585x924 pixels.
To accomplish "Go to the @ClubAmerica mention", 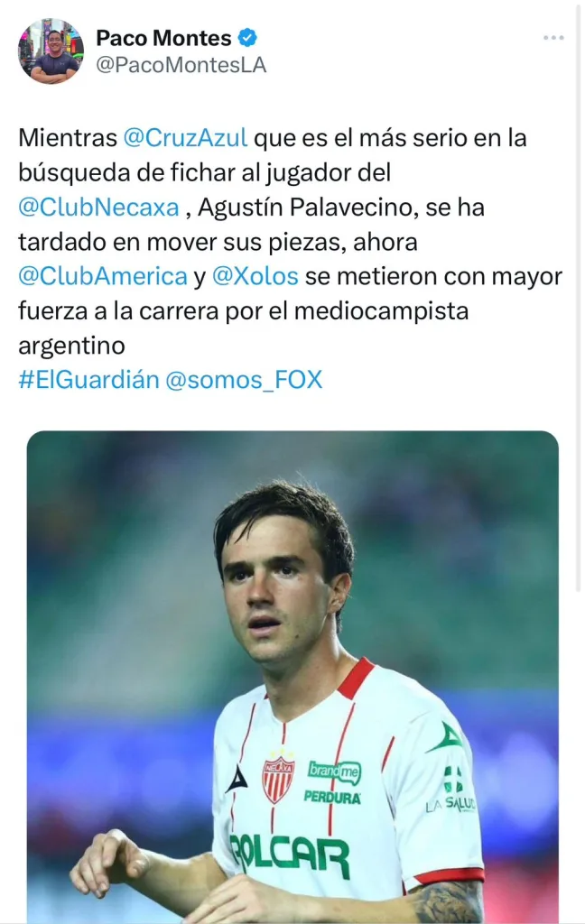I will (x=103, y=276).
